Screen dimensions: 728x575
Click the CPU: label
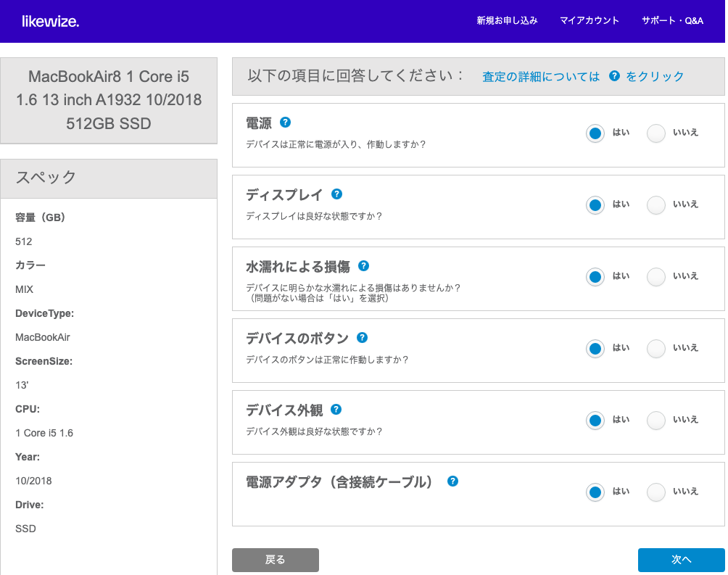pyautogui.click(x=28, y=409)
